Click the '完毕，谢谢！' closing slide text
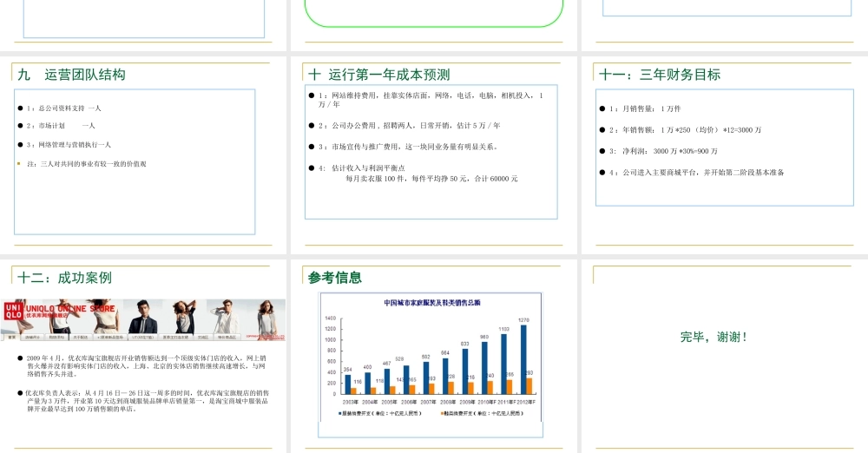 (x=714, y=337)
